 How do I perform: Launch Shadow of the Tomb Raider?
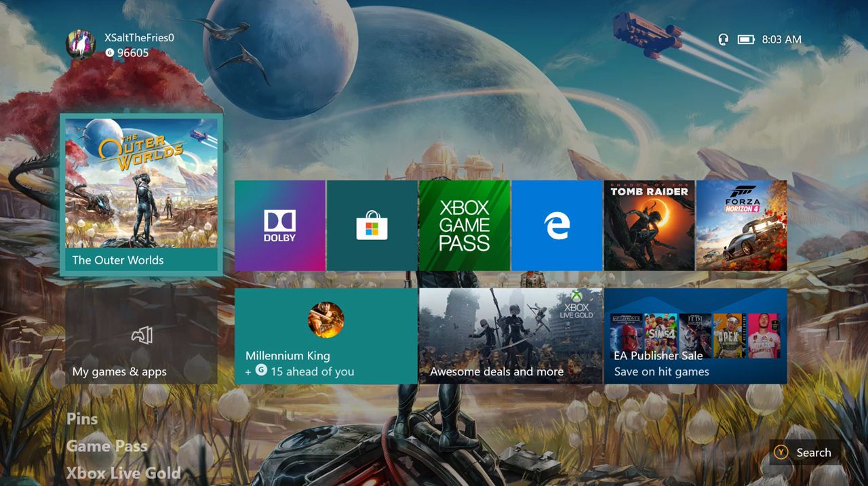(x=649, y=224)
